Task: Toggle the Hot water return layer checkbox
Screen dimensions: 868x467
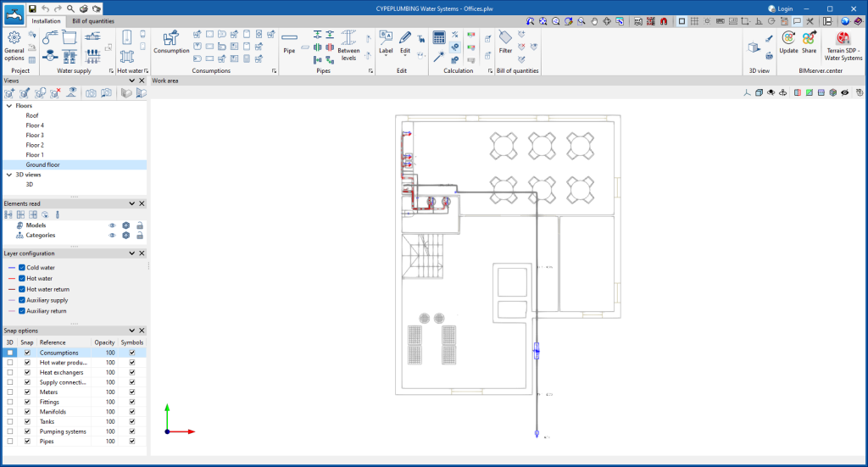Action: (x=22, y=289)
